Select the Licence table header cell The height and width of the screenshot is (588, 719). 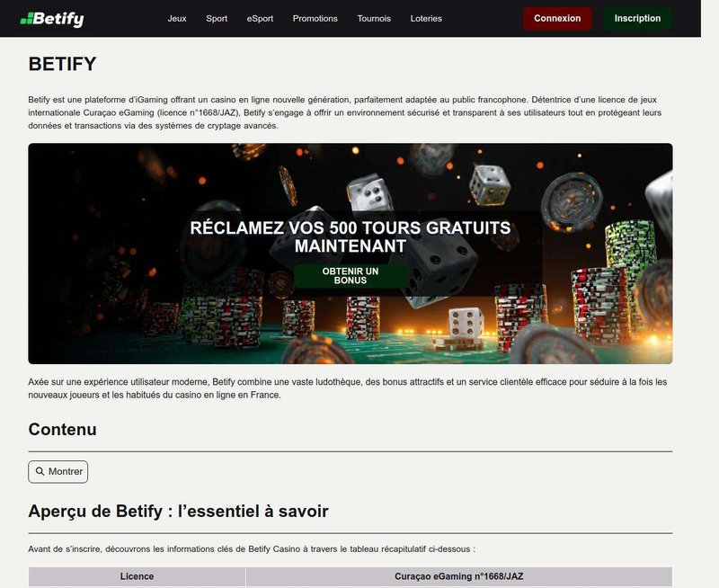tap(138, 576)
